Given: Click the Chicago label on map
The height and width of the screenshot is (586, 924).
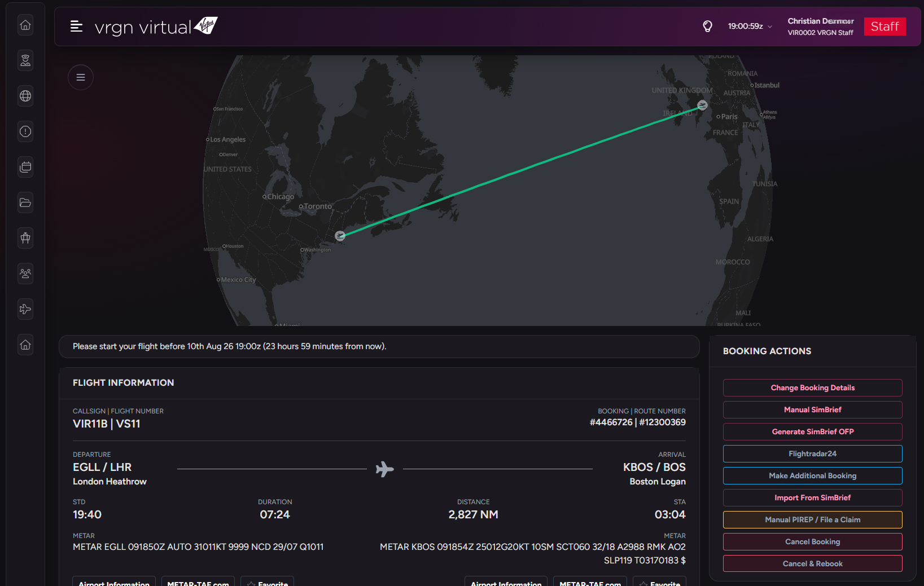Looking at the screenshot, I should tap(280, 197).
